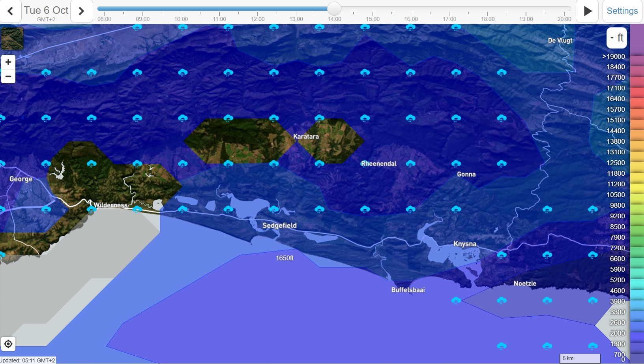Screen dimensions: 644x364
Task: Click rain cloud icon above Gonna label
Action: click(x=456, y=163)
